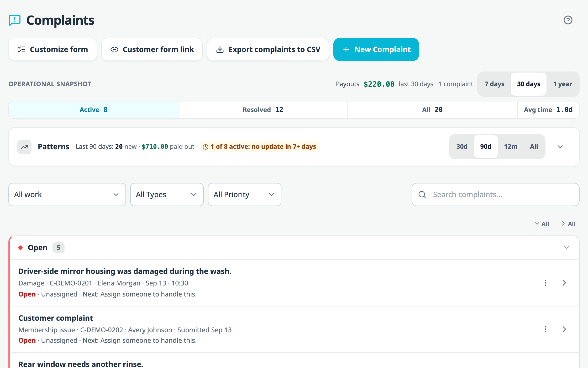This screenshot has width=588, height=368.
Task: Click the New Complaint button
Action: coord(376,49)
